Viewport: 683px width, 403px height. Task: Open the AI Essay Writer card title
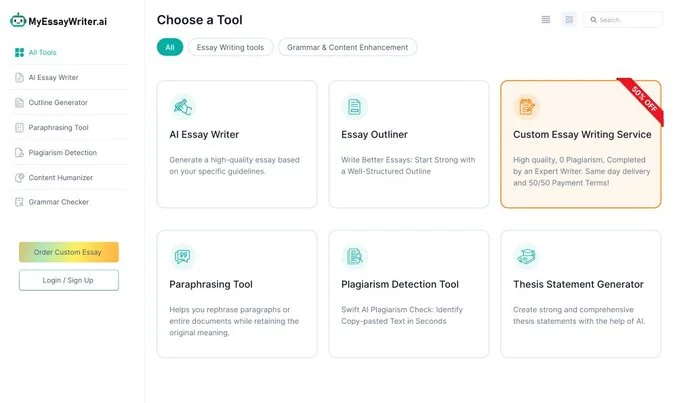pos(204,135)
